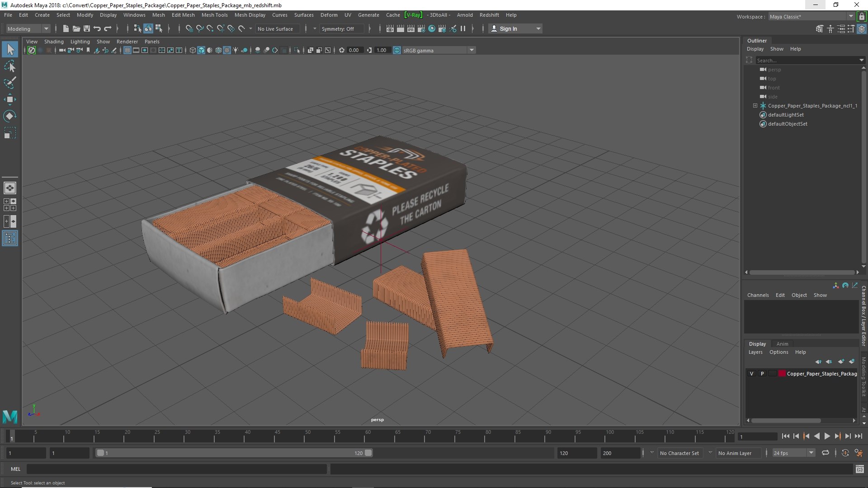Image resolution: width=868 pixels, height=488 pixels.
Task: Expand Copper_Paper_Staples_Package_ncl1_1 node
Action: [x=755, y=106]
